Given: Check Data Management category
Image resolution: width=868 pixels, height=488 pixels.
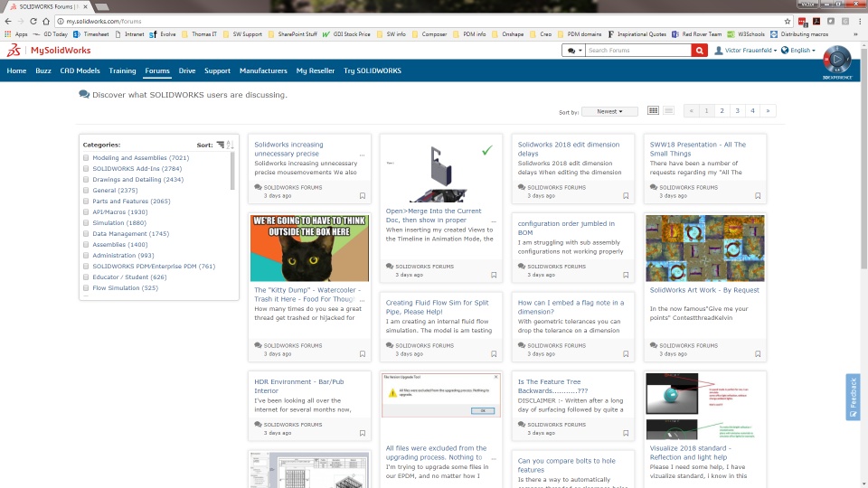Looking at the screenshot, I should pyautogui.click(x=86, y=233).
